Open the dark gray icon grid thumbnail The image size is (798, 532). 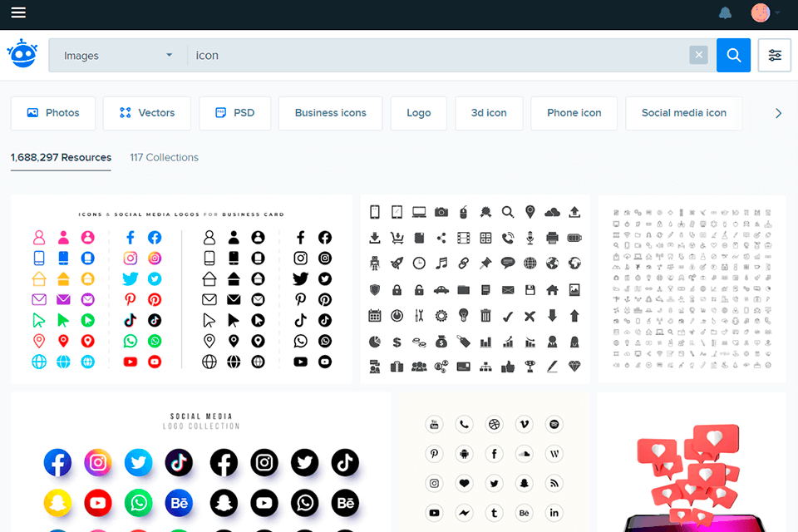[x=475, y=288]
